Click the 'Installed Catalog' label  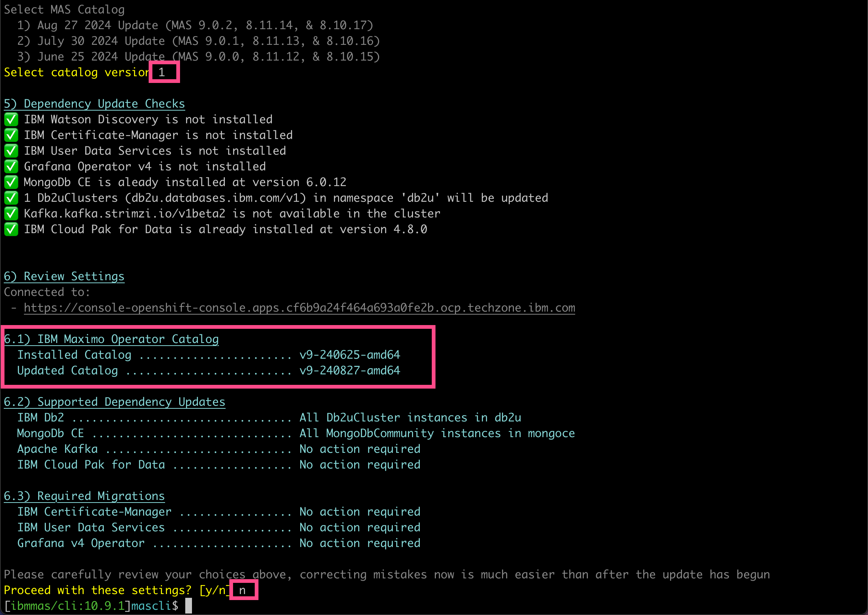click(74, 355)
